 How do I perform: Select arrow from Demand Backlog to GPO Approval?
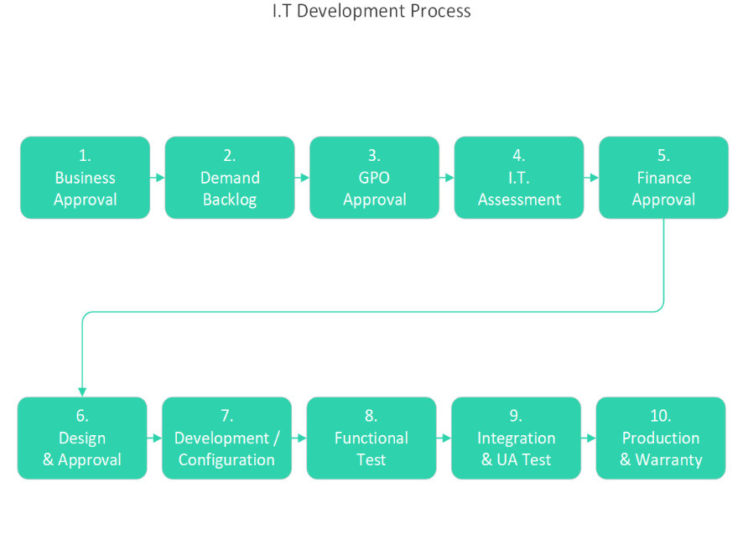(x=302, y=178)
